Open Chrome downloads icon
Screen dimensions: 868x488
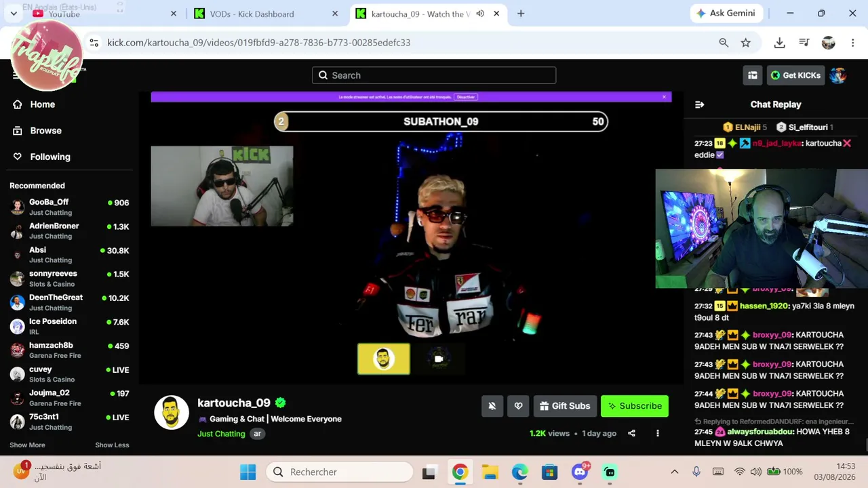(x=780, y=43)
